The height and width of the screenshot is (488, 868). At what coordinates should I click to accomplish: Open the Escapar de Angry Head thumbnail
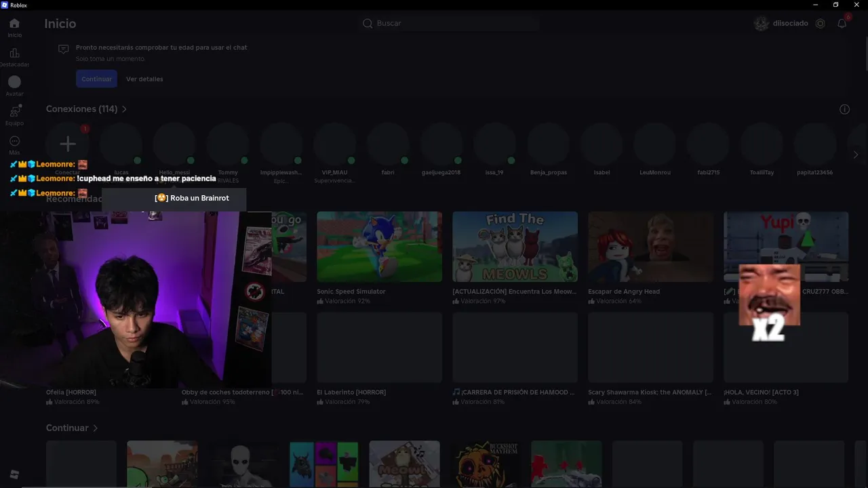[650, 247]
